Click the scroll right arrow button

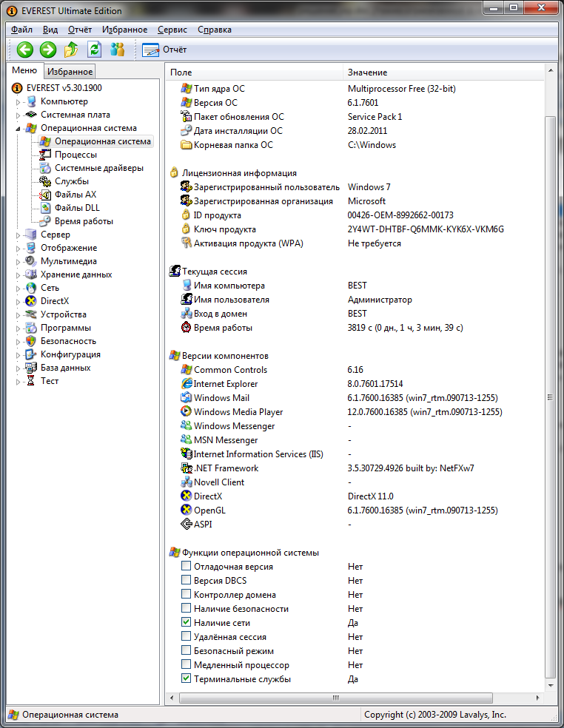(x=538, y=698)
